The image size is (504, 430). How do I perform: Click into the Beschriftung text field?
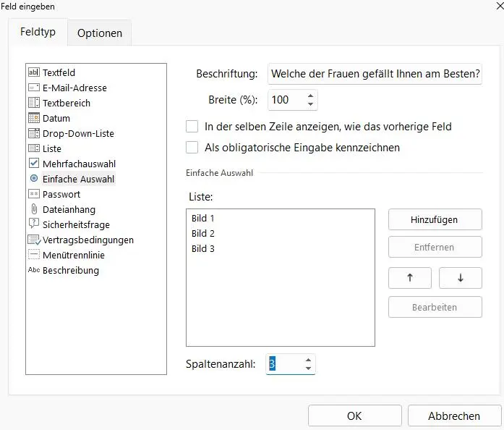(375, 75)
